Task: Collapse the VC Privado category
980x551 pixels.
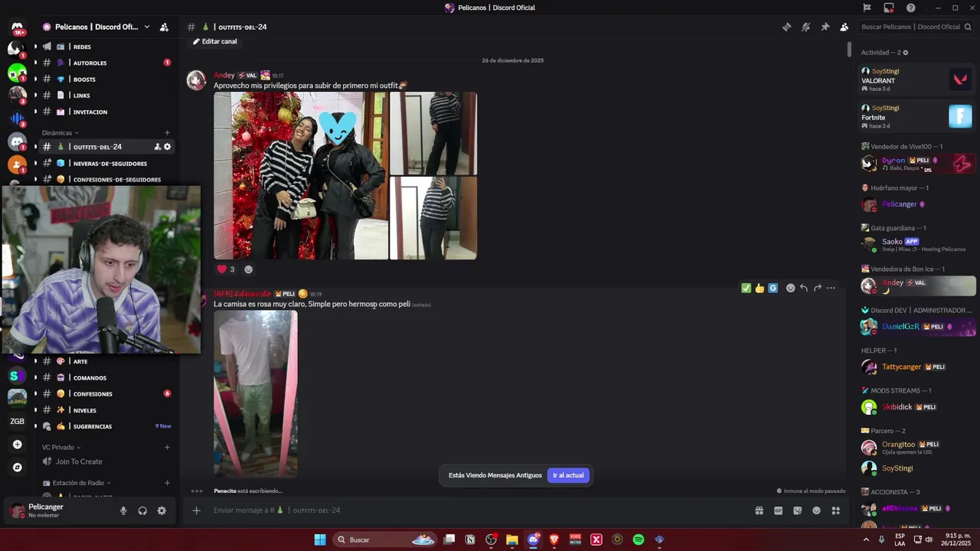Action: click(61, 447)
